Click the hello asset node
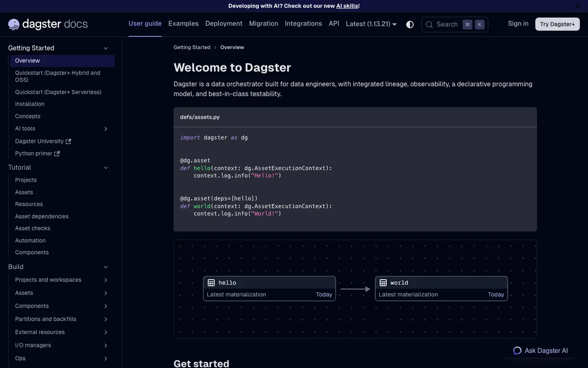 tap(269, 289)
